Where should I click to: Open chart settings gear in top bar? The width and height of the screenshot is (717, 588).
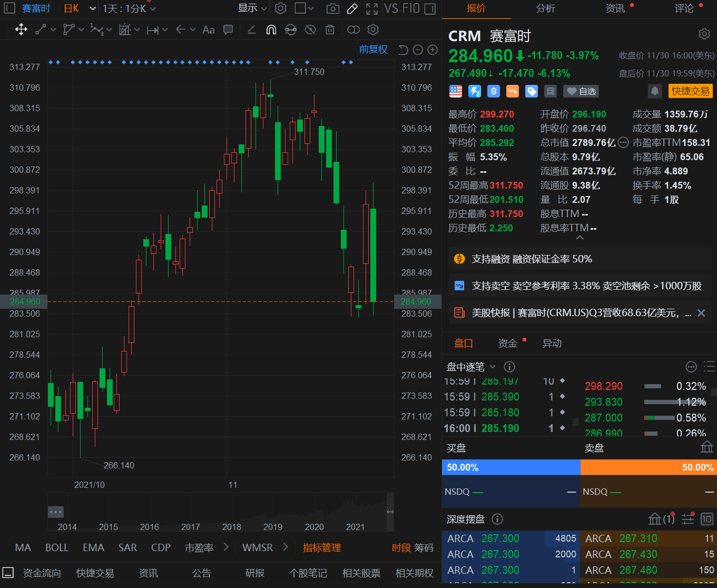pos(281,8)
